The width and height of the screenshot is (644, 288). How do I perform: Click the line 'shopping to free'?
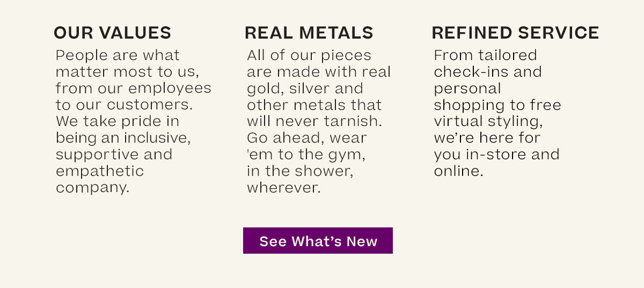tap(497, 105)
